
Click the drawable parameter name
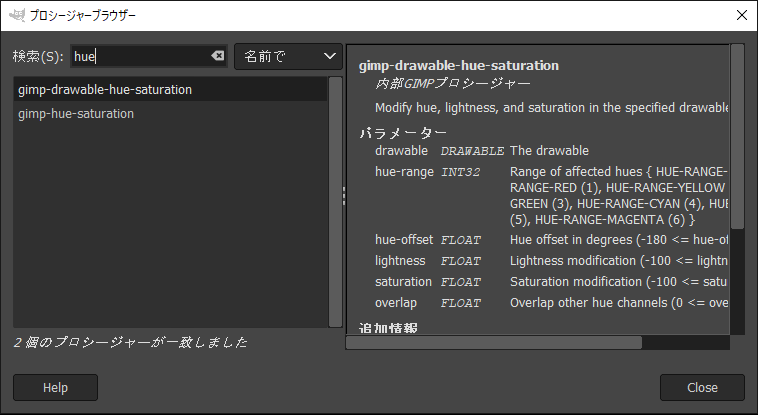pos(401,150)
